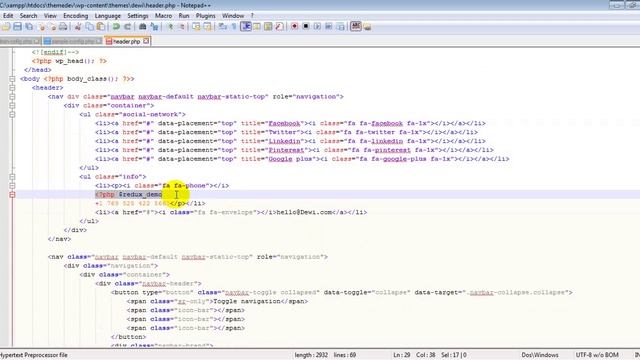The width and height of the screenshot is (640, 360).
Task: Toggle the ABC spell check button
Action: (356, 27)
